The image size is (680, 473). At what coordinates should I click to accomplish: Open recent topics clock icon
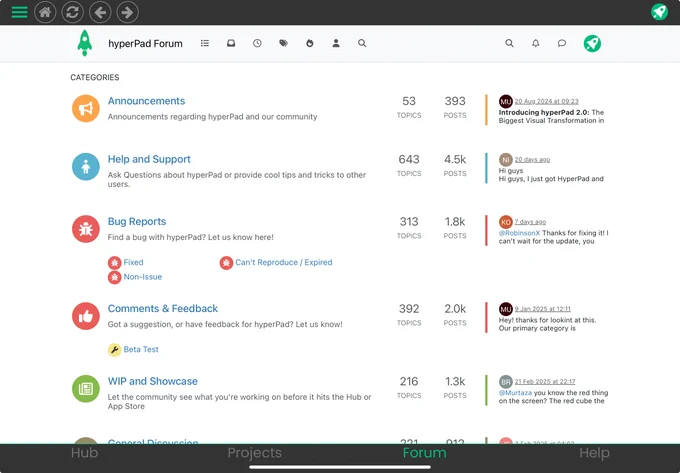(x=257, y=43)
